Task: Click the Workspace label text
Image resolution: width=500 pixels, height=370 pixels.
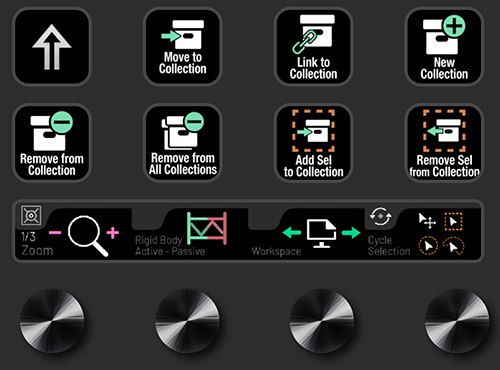Action: (x=276, y=251)
